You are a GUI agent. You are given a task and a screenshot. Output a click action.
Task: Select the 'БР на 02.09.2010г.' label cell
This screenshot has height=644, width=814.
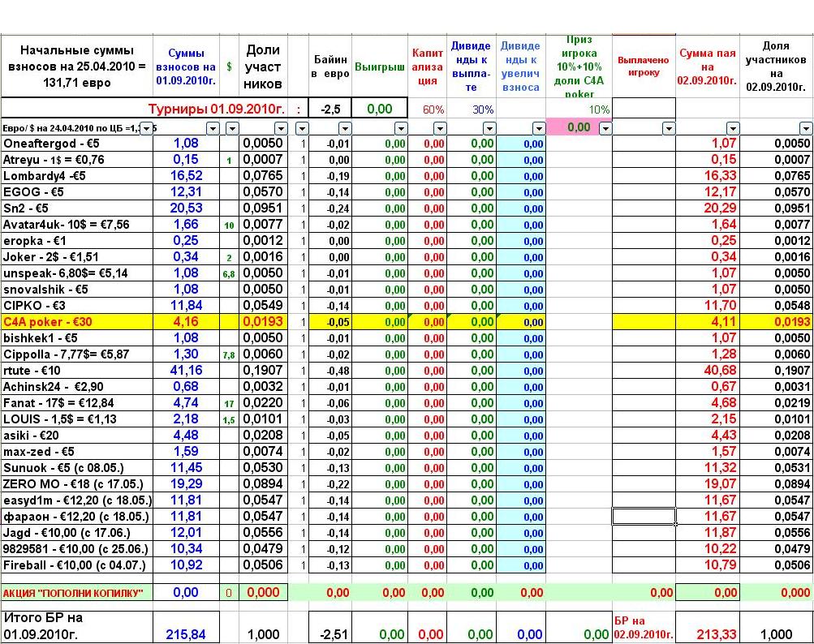point(644,628)
